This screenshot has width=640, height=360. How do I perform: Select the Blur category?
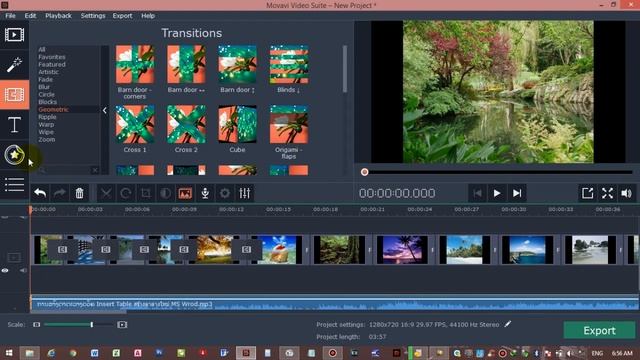[x=44, y=87]
